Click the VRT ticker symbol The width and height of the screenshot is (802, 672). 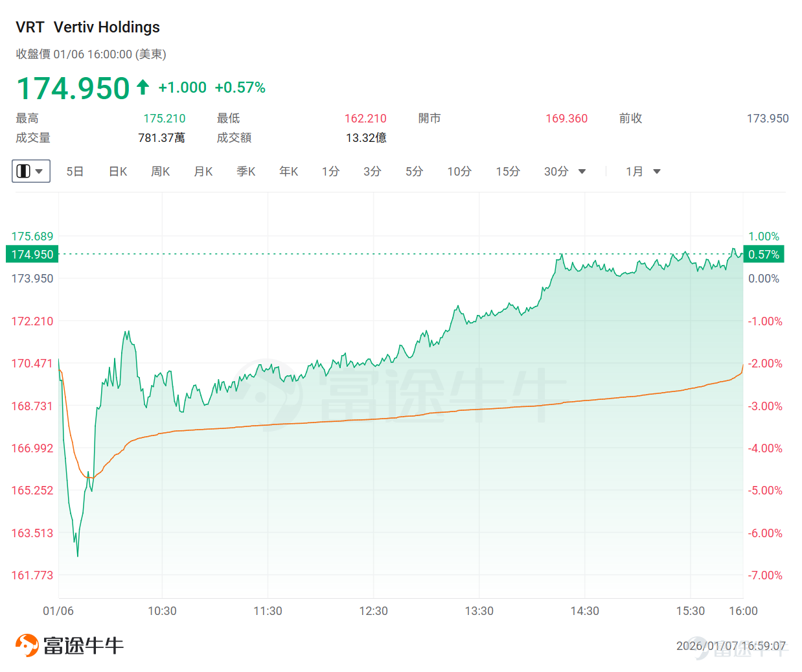[30, 27]
